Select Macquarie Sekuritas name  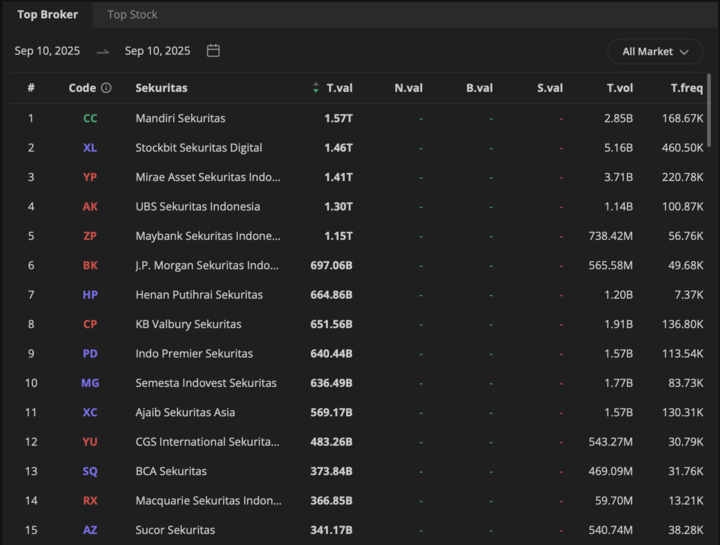[208, 500]
